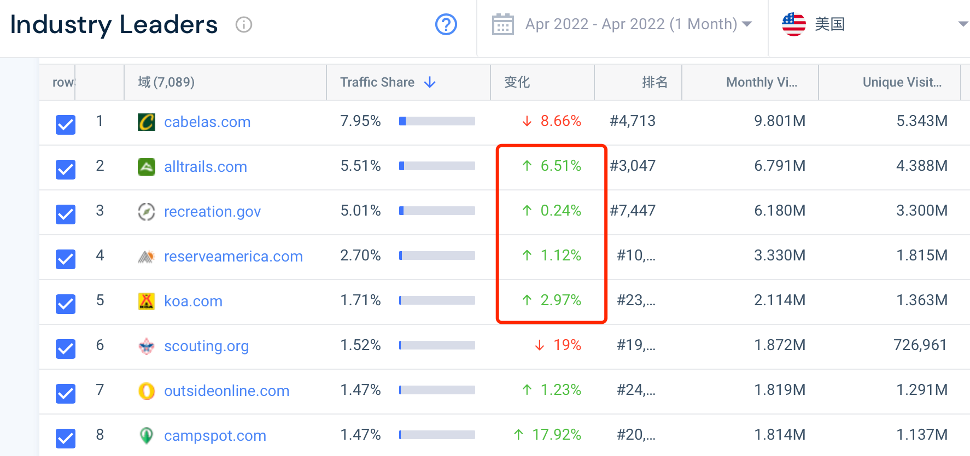Open the recreation.gov link
The image size is (970, 456).
(212, 212)
